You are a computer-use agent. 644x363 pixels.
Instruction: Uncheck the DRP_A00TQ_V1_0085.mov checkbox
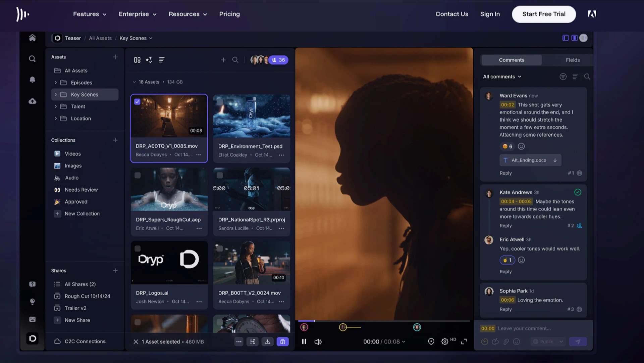137,102
